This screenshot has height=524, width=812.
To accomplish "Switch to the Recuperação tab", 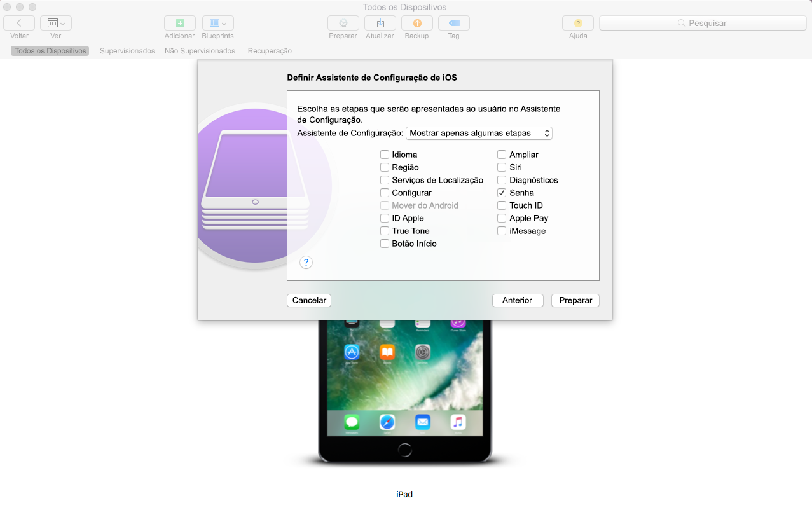I will (270, 51).
